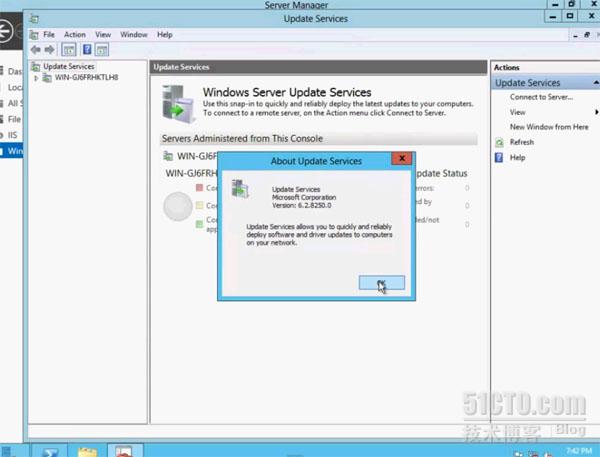Open the View menu

click(x=103, y=34)
